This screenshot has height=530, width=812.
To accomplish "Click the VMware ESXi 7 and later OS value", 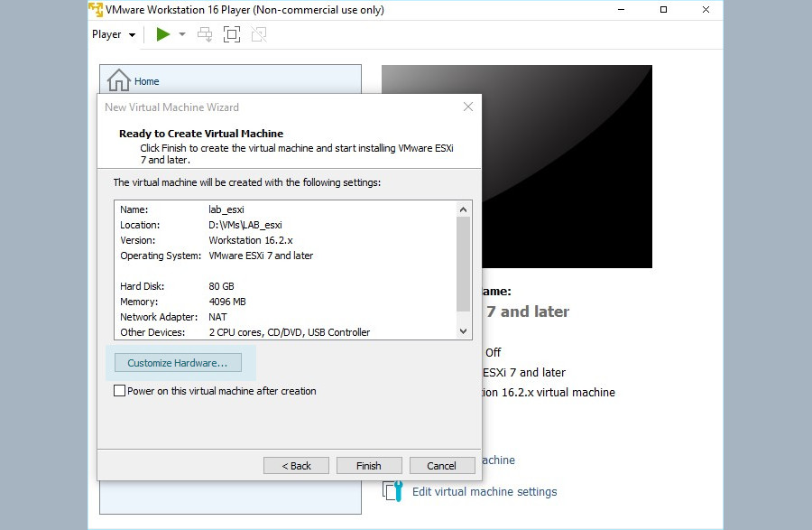I will coord(261,256).
